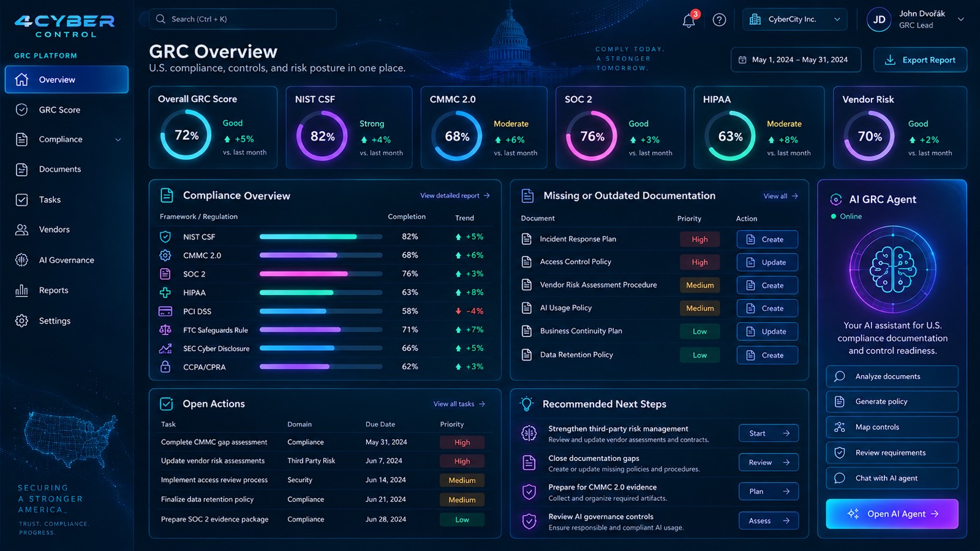Click the SEC Cyber Disclosure chart icon
The height and width of the screenshot is (551, 980).
tap(165, 348)
